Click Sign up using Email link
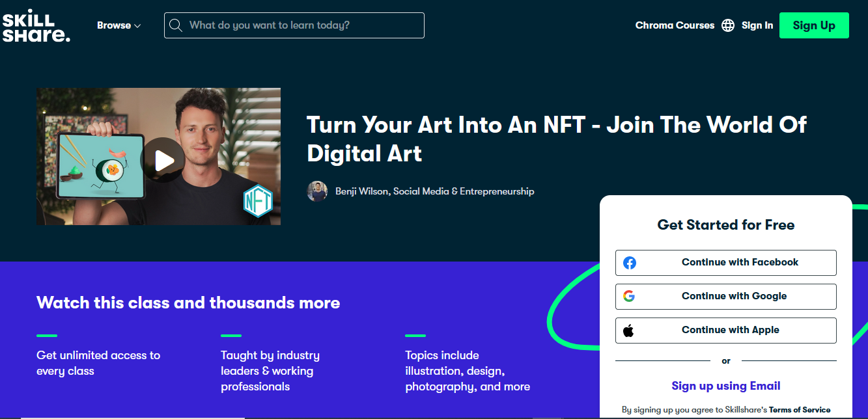Image resolution: width=868 pixels, height=419 pixels. (x=725, y=386)
